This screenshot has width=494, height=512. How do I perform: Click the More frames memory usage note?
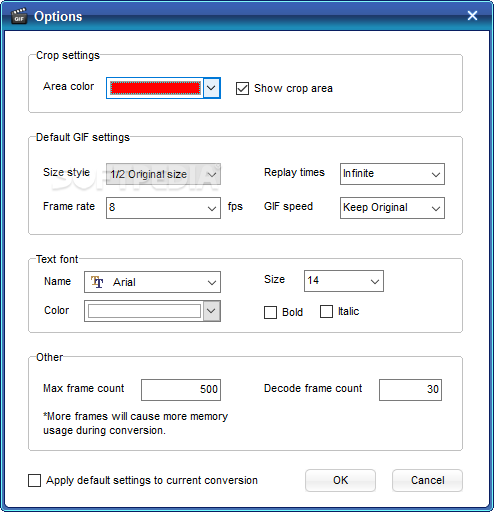point(135,423)
